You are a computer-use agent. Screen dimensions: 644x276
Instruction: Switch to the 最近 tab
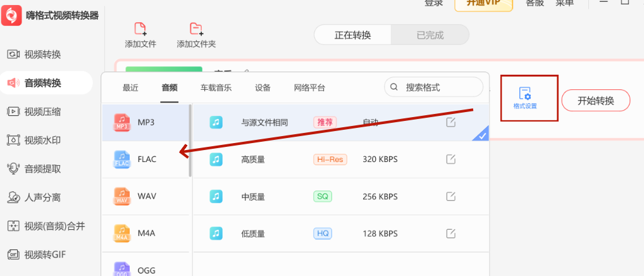coord(130,87)
